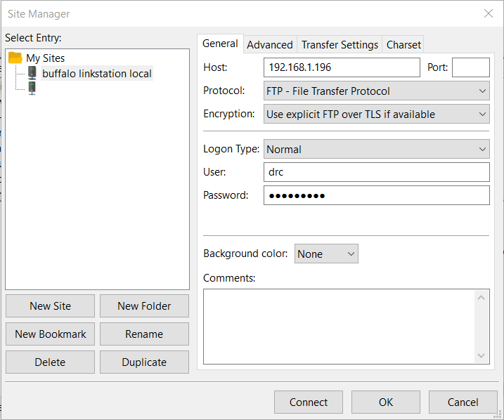Click the Comments scrollbar down arrow
The image size is (504, 420).
coord(482,355)
